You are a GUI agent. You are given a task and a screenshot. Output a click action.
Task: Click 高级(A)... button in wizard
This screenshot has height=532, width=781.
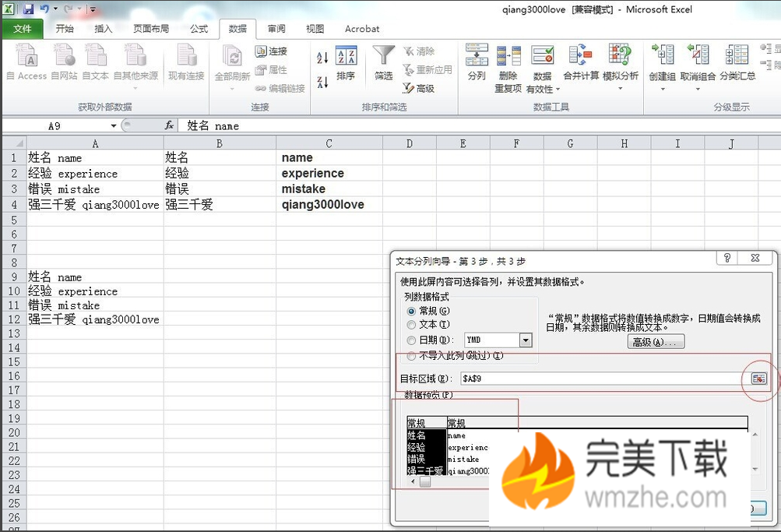pos(656,342)
